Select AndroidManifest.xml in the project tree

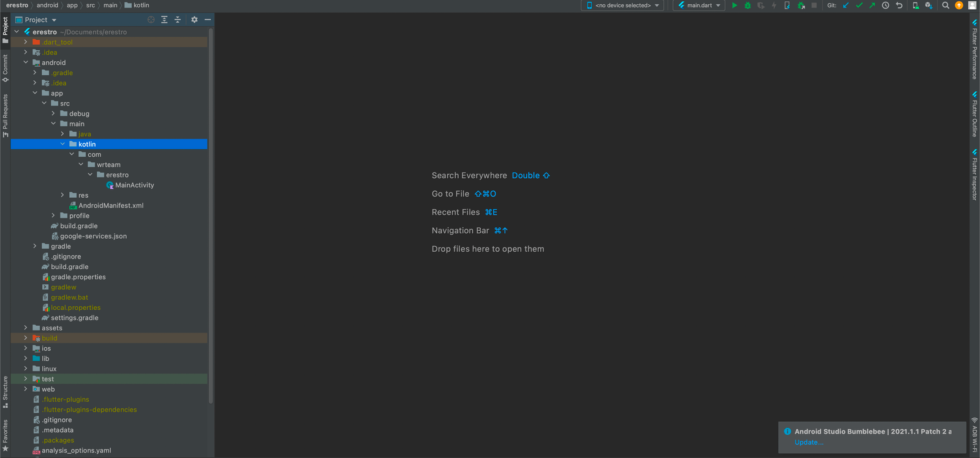pos(111,206)
